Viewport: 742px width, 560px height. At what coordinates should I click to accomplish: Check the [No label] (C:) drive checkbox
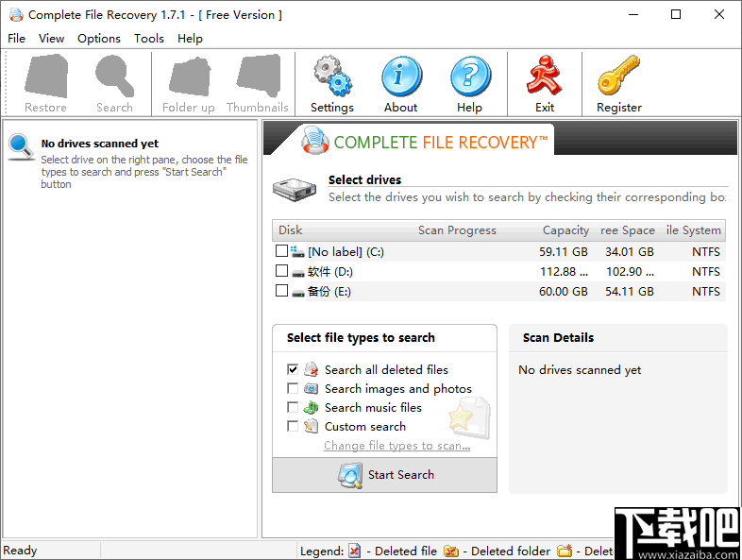281,251
